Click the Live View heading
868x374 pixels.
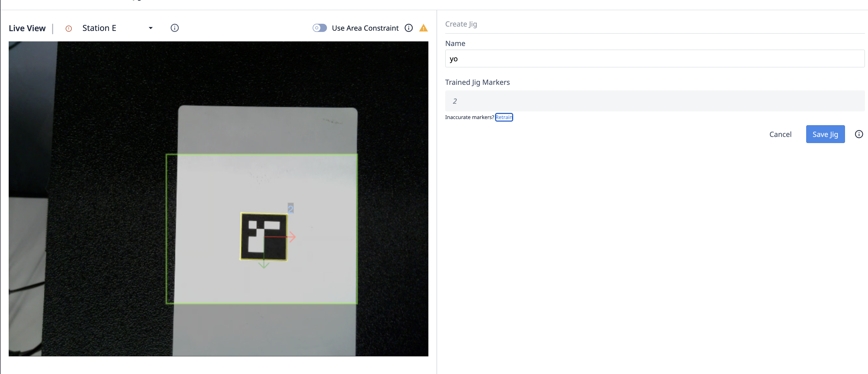click(x=27, y=28)
